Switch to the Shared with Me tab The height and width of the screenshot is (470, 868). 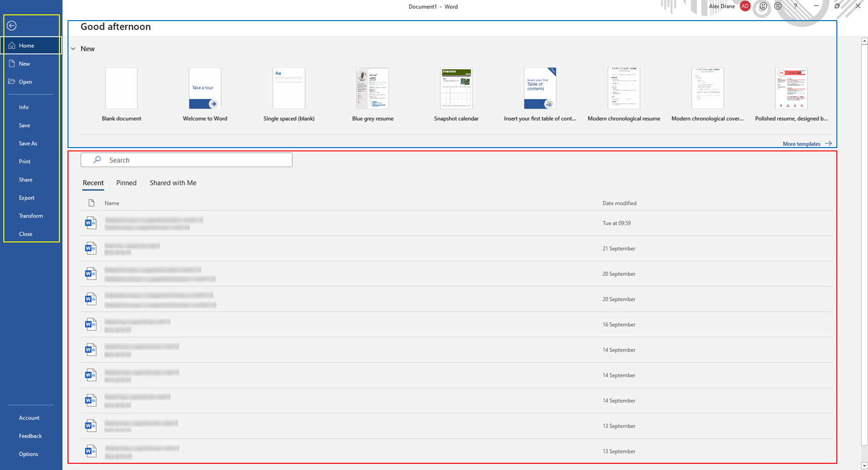coord(173,183)
